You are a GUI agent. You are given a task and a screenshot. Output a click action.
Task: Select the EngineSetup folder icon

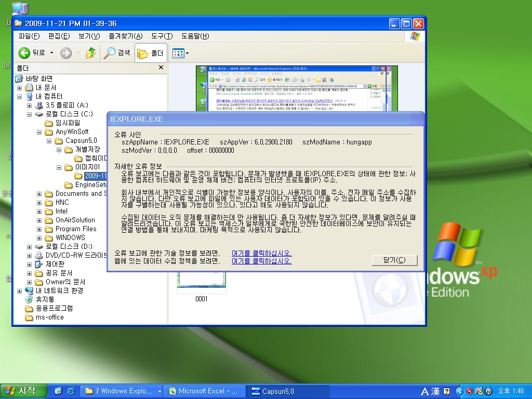click(69, 185)
